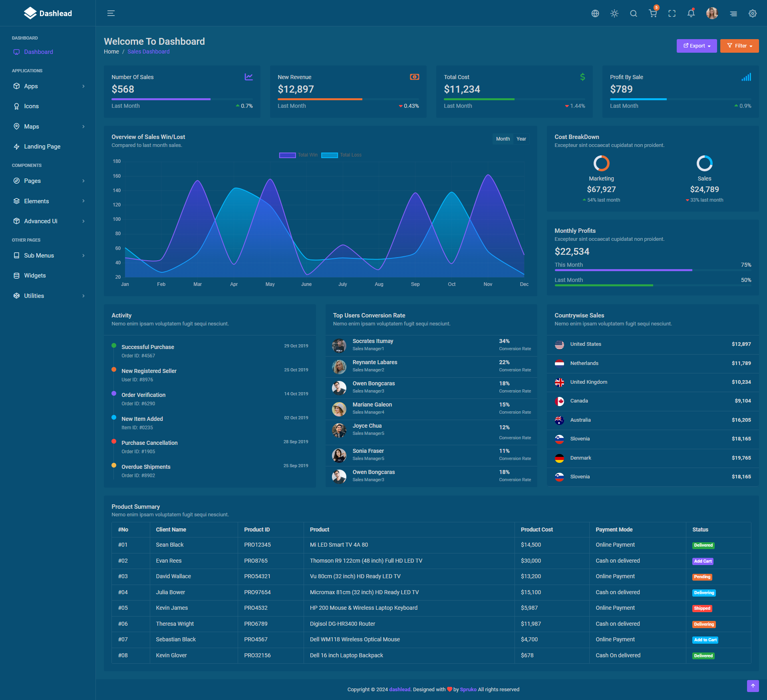The width and height of the screenshot is (767, 700).
Task: Open the settings gear icon
Action: (753, 14)
